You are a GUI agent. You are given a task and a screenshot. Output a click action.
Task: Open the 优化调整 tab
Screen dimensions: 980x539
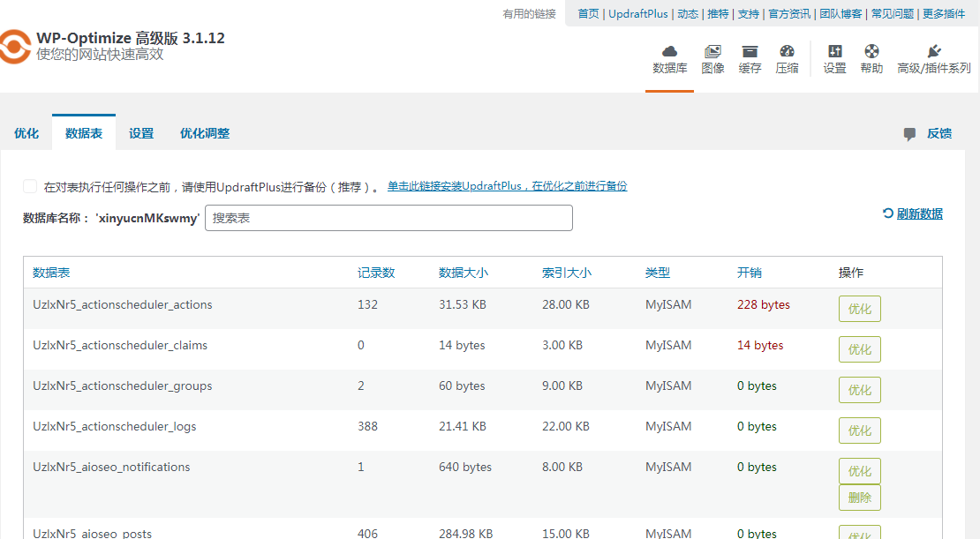pos(204,132)
